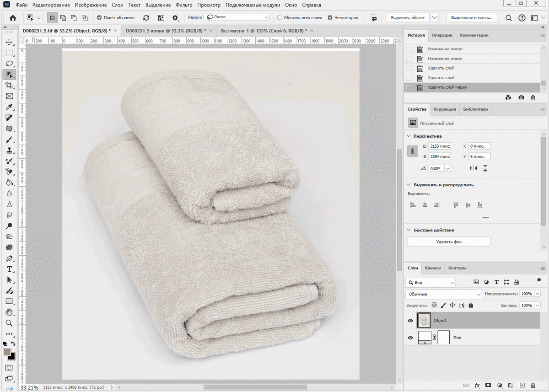Switch to the 'Каналы' tab
549x392 pixels.
(432, 268)
